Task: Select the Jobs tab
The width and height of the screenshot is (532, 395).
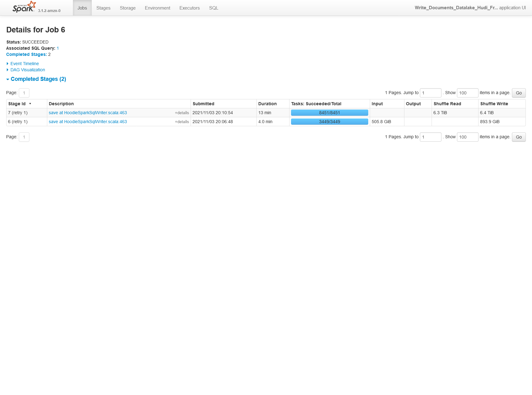Action: (82, 8)
